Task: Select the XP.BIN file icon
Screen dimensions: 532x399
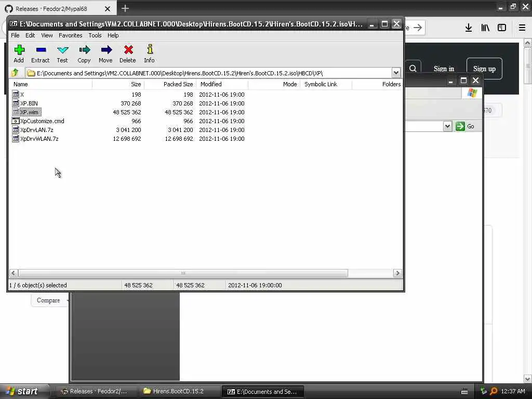Action: (x=15, y=103)
